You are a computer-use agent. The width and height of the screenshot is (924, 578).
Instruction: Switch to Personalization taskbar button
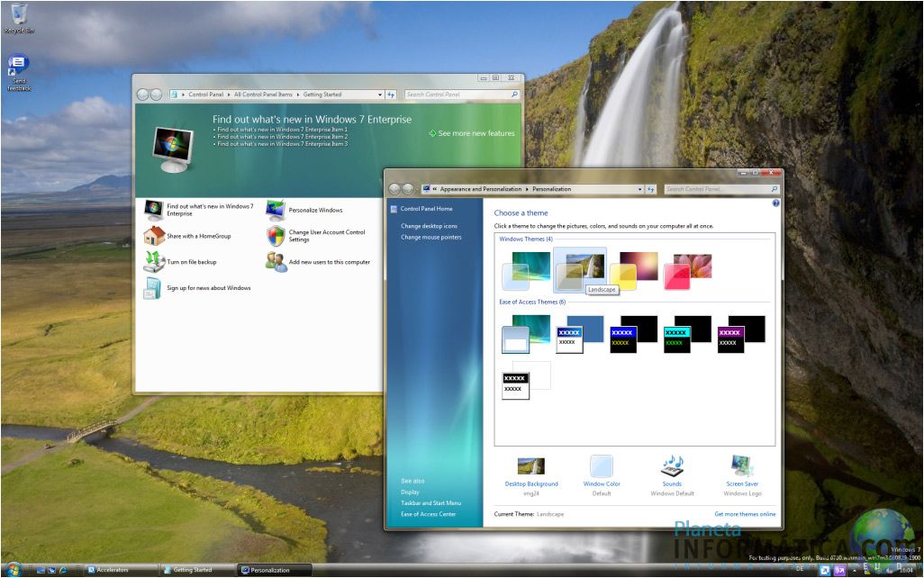coord(275,570)
